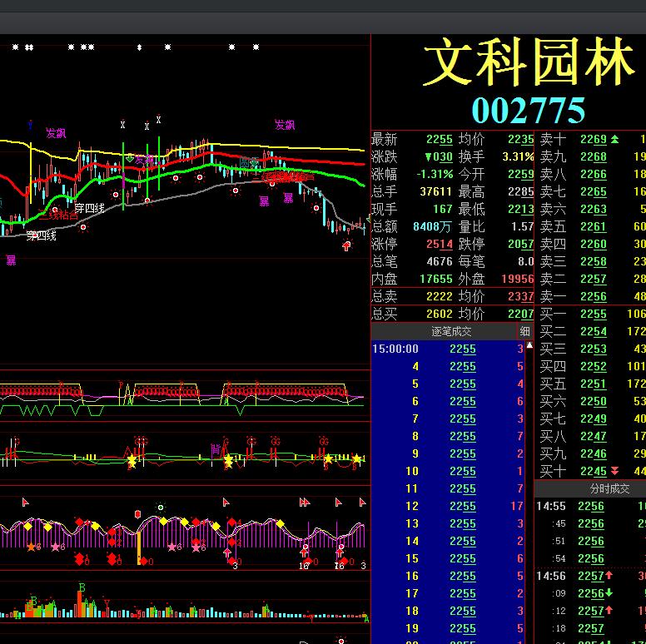Click the 总手 value 37611
Viewport: 646px width, 644px height.
tap(436, 191)
